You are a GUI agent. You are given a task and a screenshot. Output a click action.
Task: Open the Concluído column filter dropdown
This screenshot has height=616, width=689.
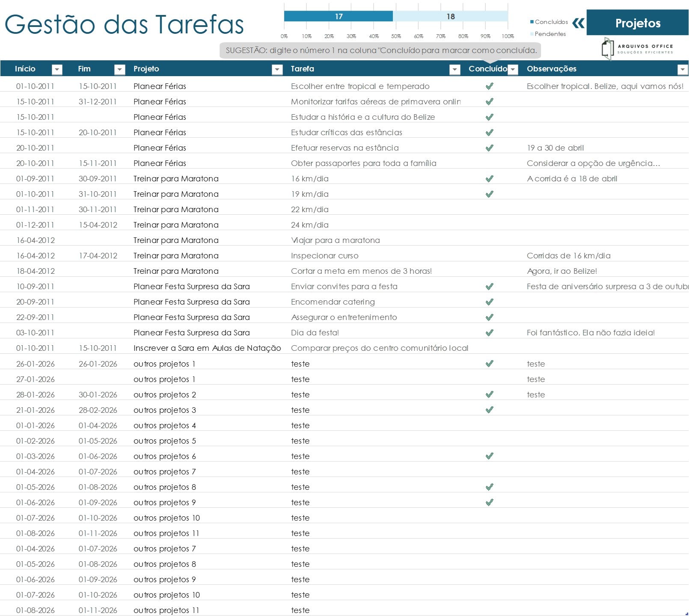(x=512, y=69)
